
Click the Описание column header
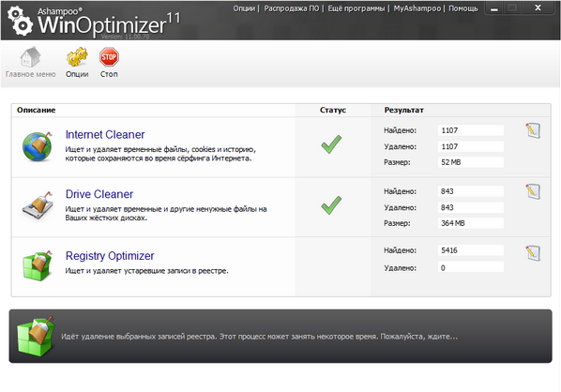37,110
